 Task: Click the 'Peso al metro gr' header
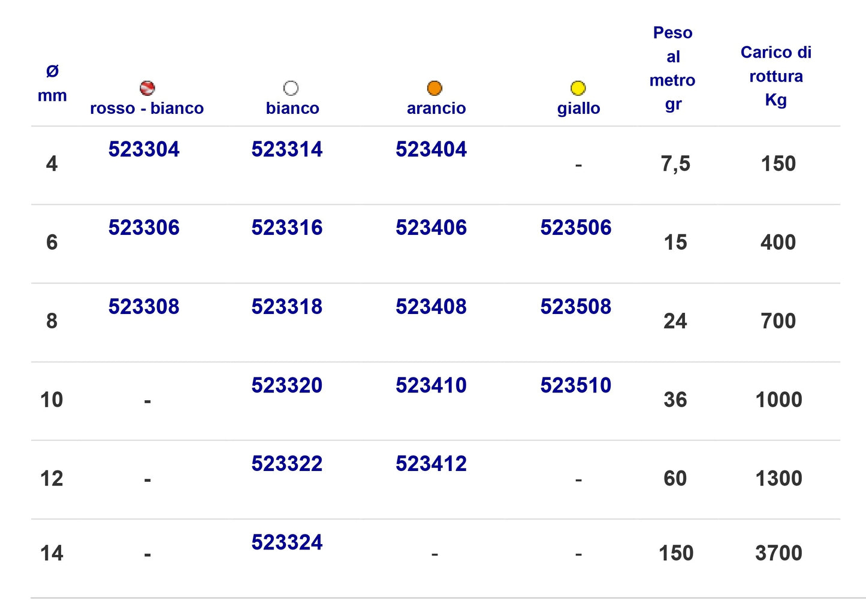(672, 68)
